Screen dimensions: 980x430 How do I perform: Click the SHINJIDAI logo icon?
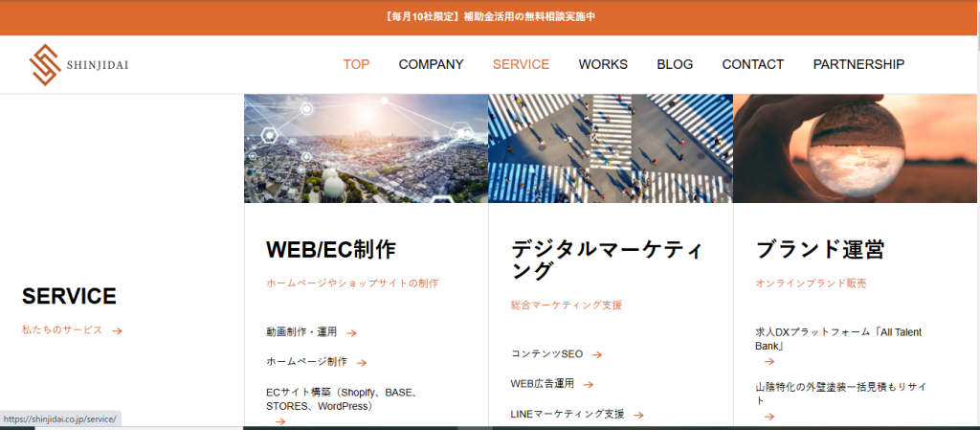44,64
